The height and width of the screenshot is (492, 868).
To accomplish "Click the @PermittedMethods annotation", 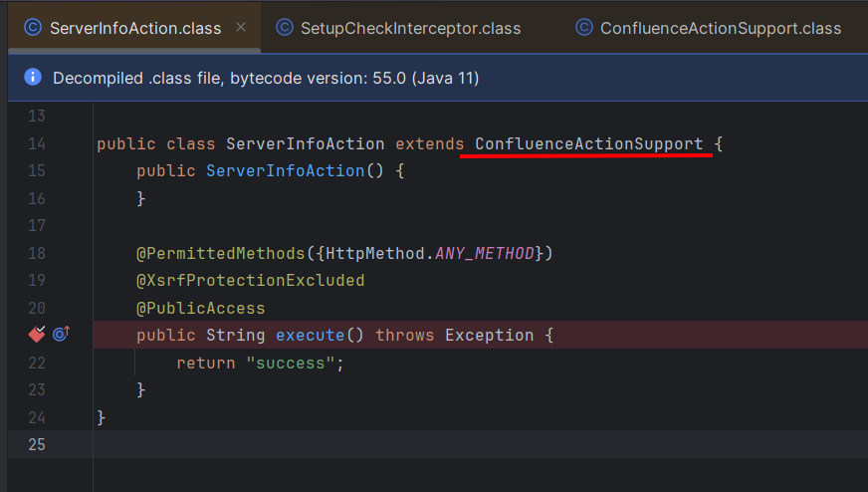I will (x=221, y=253).
